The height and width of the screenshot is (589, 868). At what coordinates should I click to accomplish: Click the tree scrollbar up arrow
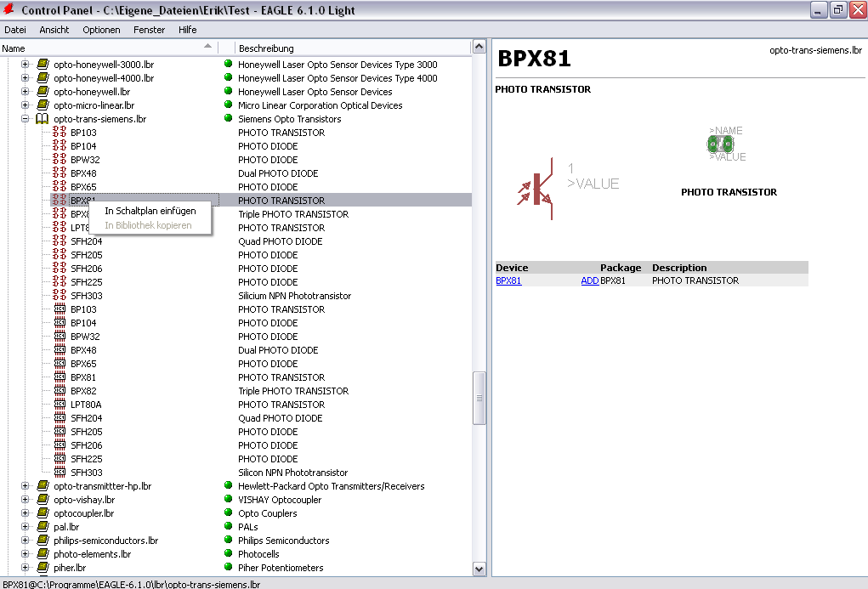479,47
